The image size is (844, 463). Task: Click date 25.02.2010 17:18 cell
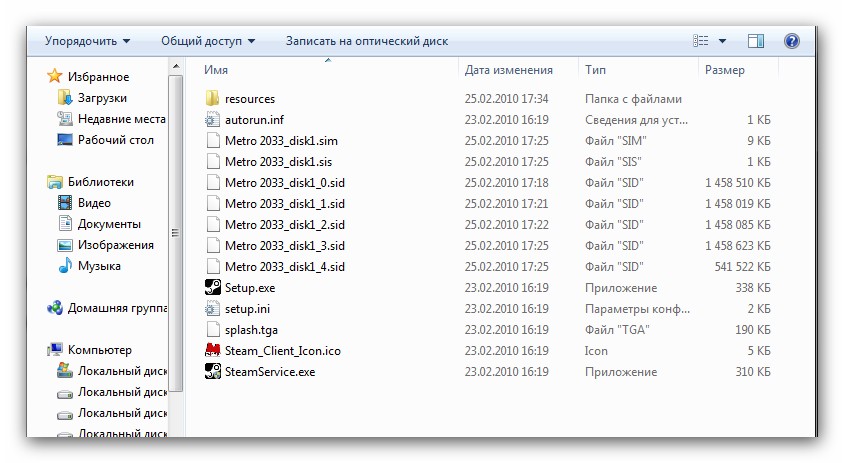coord(506,183)
